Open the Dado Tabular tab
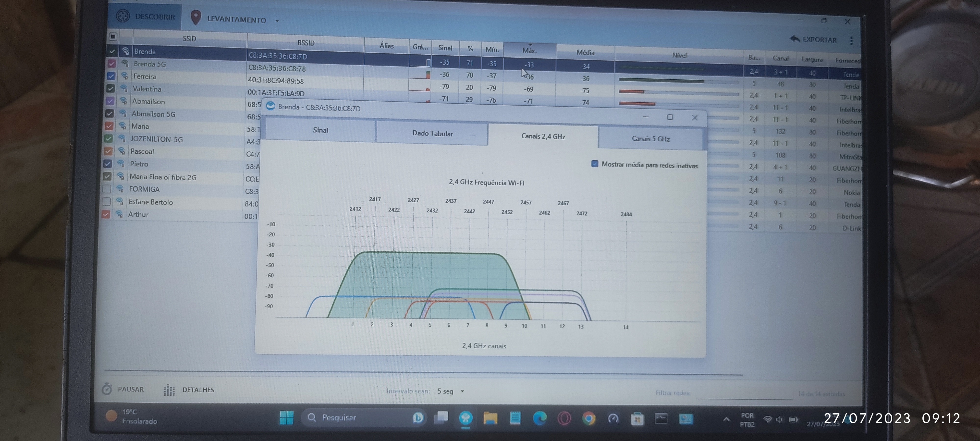 432,134
